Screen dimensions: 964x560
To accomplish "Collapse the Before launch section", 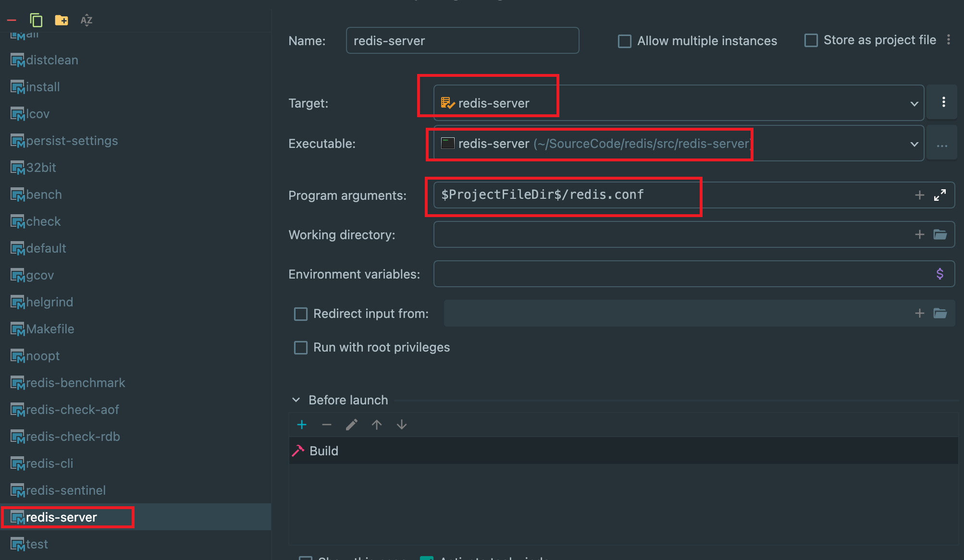I will [296, 400].
